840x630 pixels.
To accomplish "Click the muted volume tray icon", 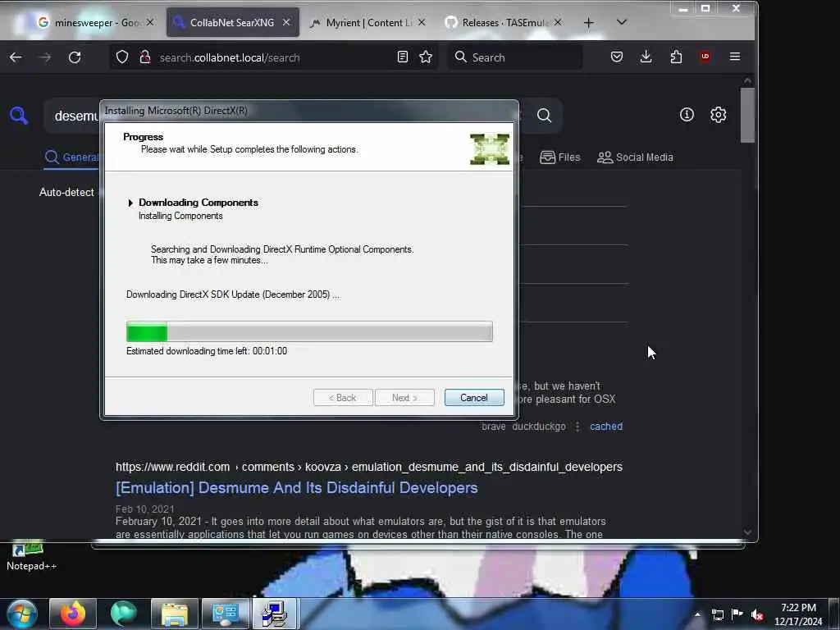I will click(757, 614).
